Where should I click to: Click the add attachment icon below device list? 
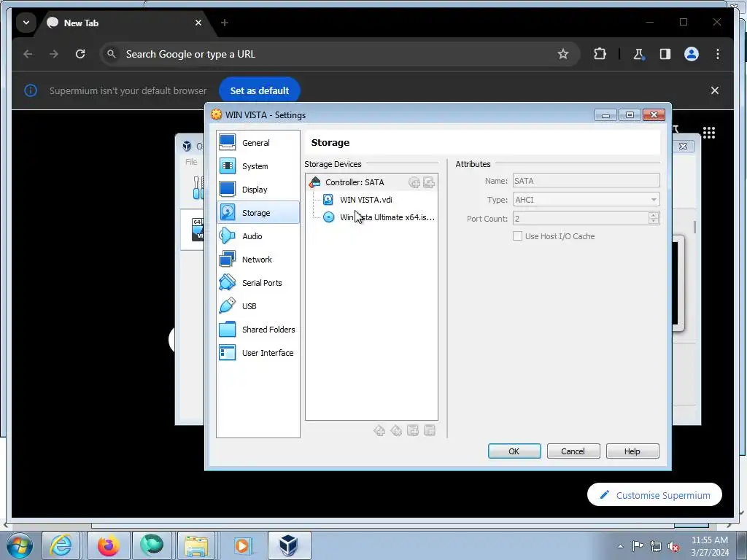[413, 430]
